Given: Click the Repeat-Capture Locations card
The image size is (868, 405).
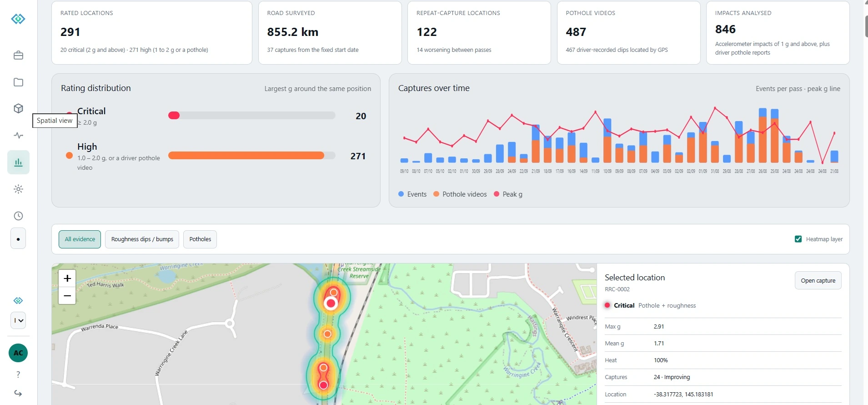Looking at the screenshot, I should click(x=479, y=33).
